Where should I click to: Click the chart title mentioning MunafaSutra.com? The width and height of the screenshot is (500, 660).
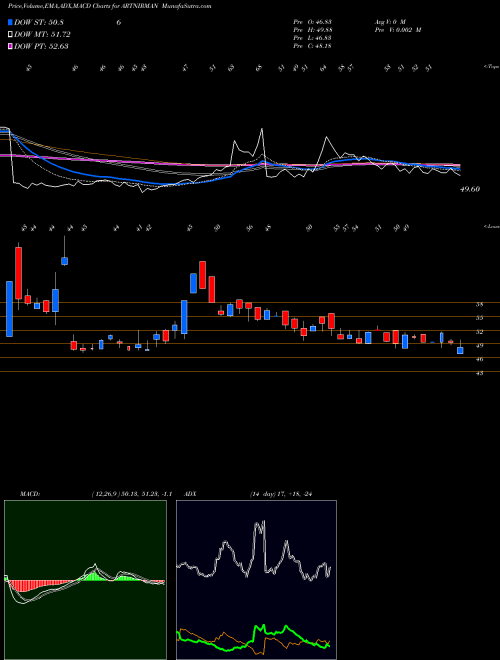click(109, 6)
